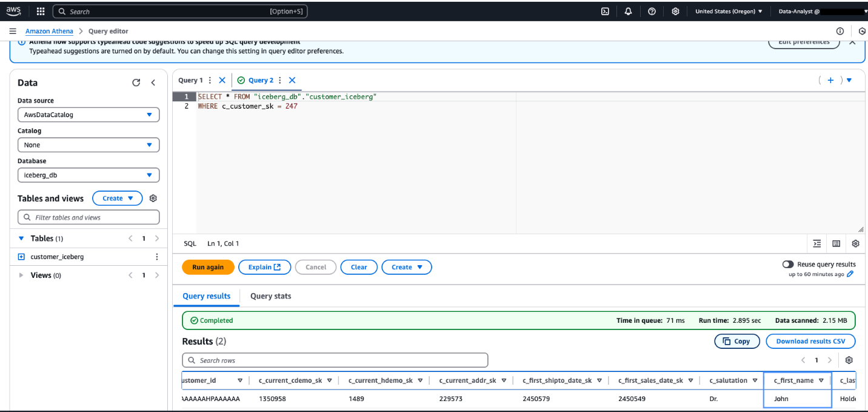Open the Query 2 tab options menu
The width and height of the screenshot is (868, 412).
280,80
